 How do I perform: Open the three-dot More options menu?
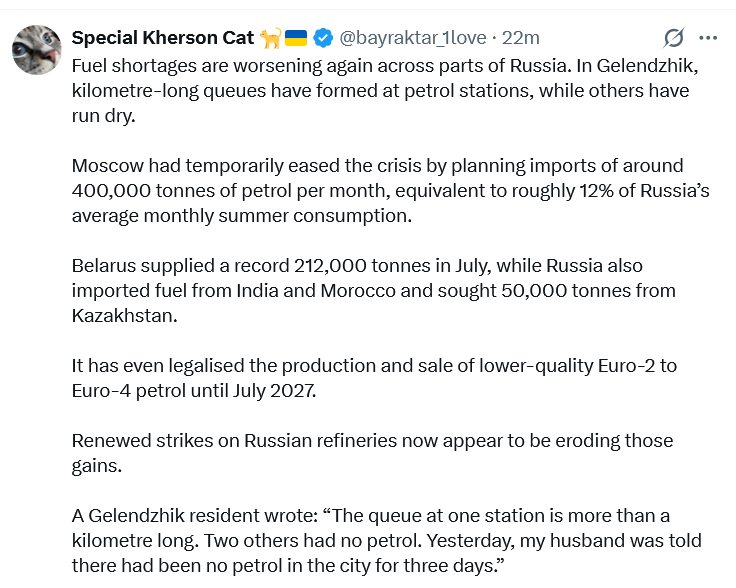[708, 38]
